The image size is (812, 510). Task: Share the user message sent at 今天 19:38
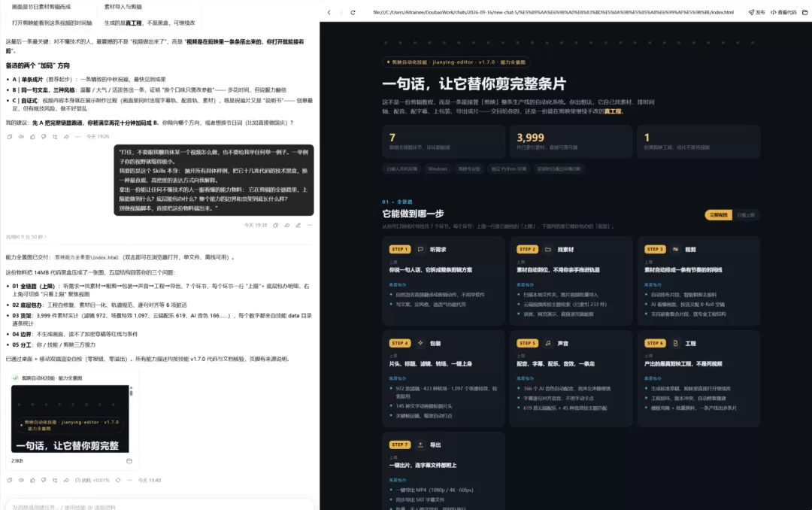(287, 226)
